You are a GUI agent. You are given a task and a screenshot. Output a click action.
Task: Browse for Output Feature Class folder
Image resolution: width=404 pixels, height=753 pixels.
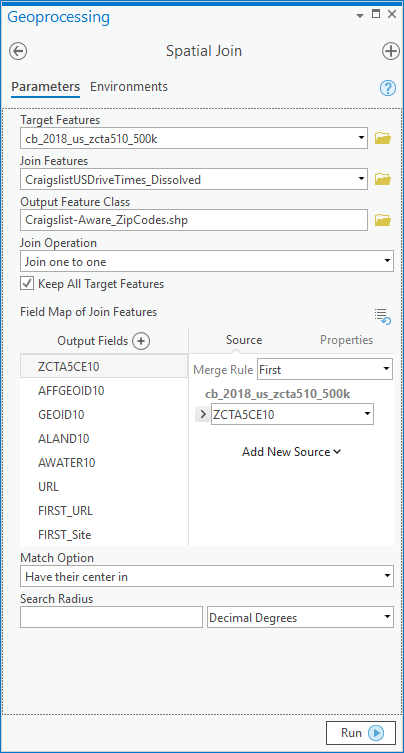tap(383, 220)
